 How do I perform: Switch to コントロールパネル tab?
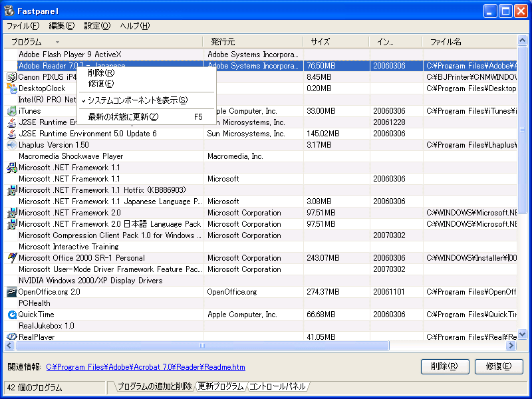pos(277,386)
